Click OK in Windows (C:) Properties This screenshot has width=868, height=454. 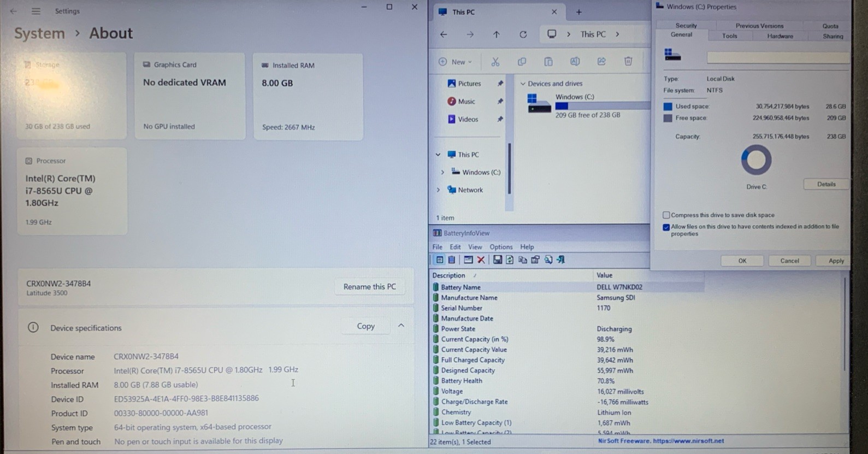742,261
